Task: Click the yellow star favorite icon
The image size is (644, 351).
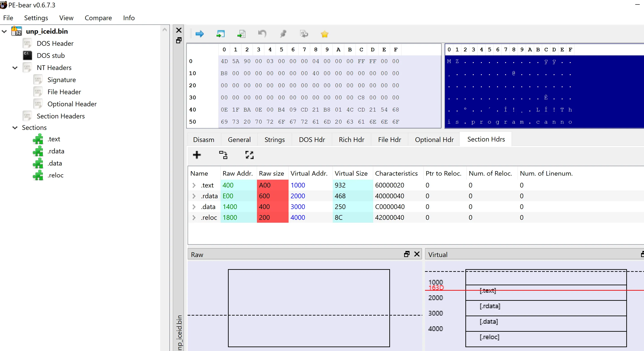Action: 324,34
